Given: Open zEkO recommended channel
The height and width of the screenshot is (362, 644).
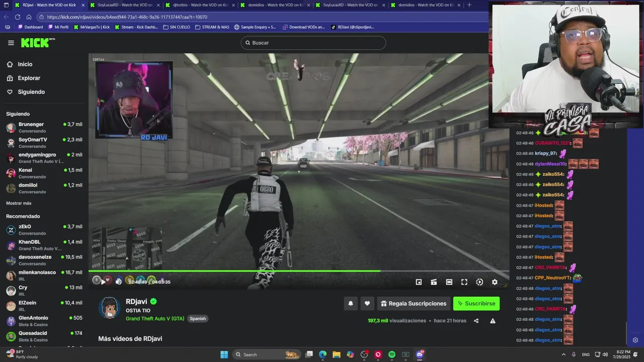Looking at the screenshot, I should click(44, 230).
